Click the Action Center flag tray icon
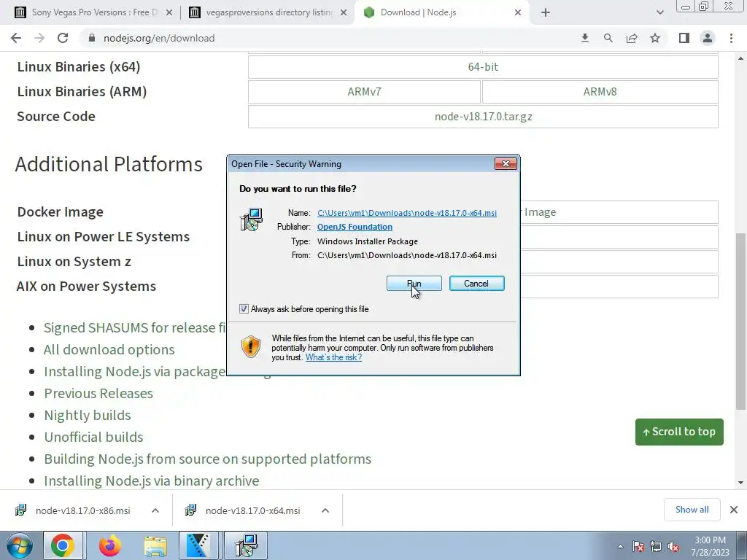Screen dimensions: 747x560 pyautogui.click(x=638, y=546)
